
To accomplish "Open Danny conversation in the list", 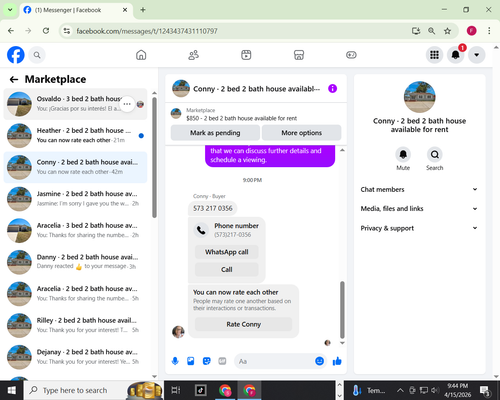I will click(x=75, y=262).
